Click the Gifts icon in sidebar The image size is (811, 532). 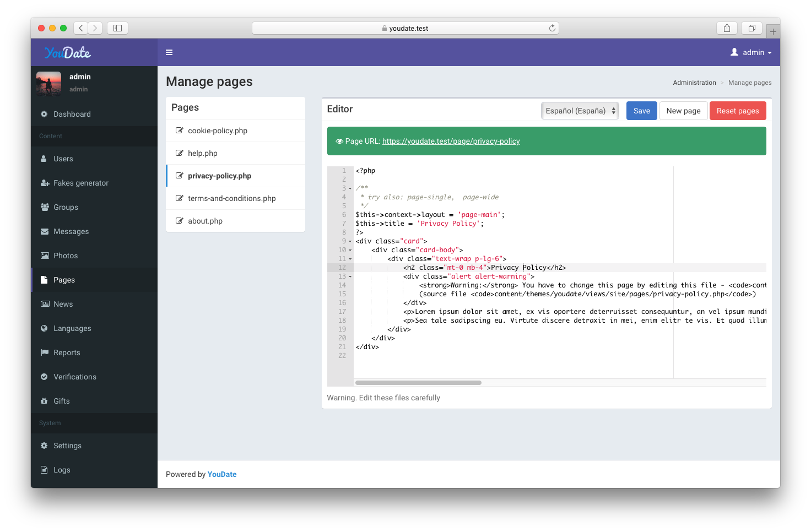pos(44,401)
